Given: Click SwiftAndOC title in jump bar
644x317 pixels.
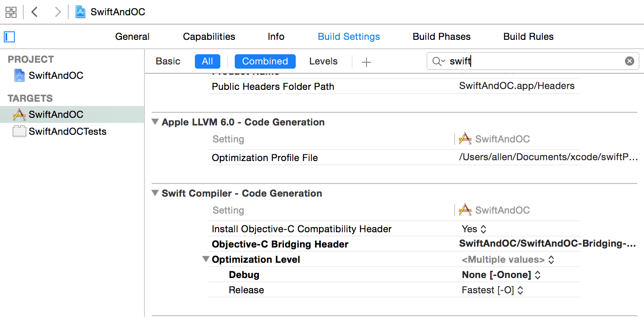Looking at the screenshot, I should click(118, 12).
